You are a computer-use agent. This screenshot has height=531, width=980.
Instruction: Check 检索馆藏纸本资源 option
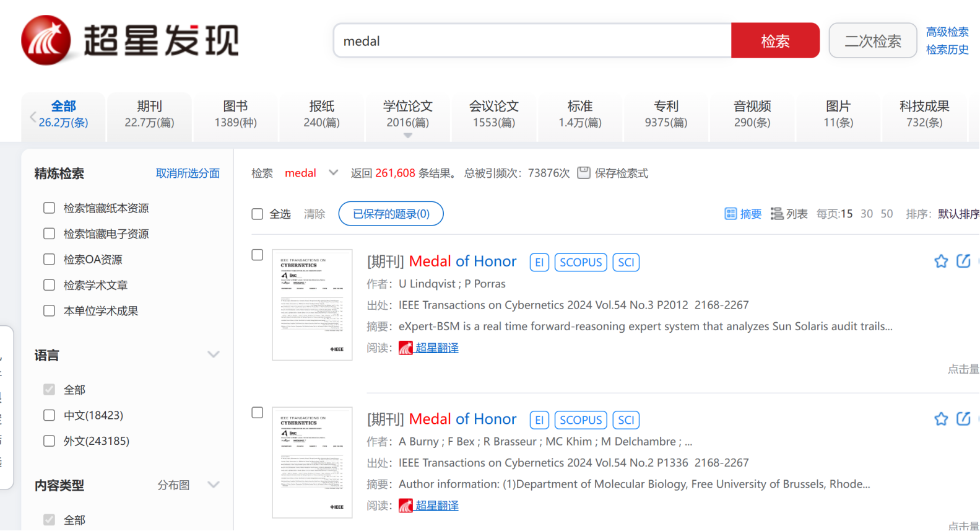click(x=49, y=208)
